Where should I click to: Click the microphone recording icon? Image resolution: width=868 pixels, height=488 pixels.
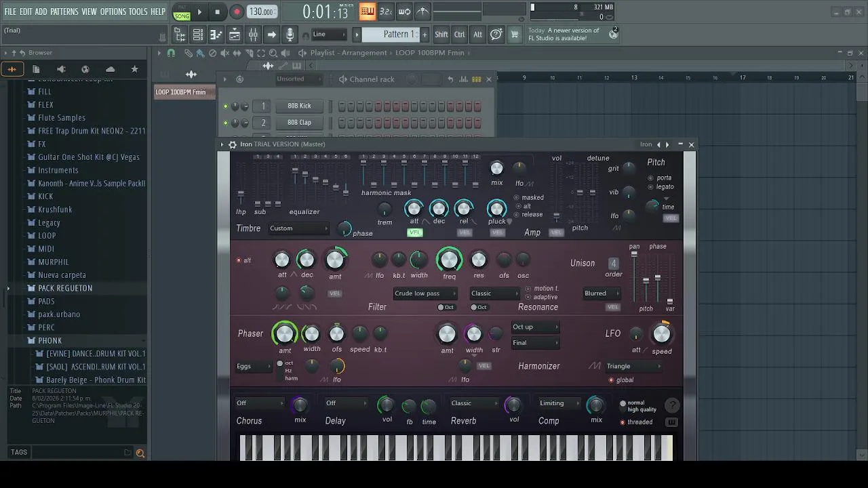click(290, 35)
